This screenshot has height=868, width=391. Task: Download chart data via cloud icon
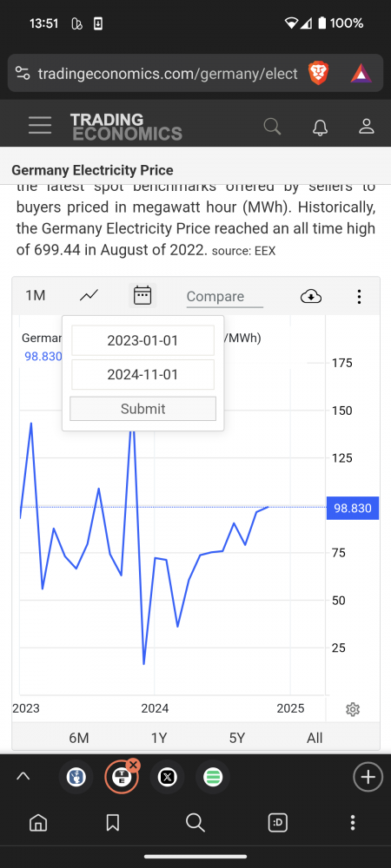click(x=311, y=296)
